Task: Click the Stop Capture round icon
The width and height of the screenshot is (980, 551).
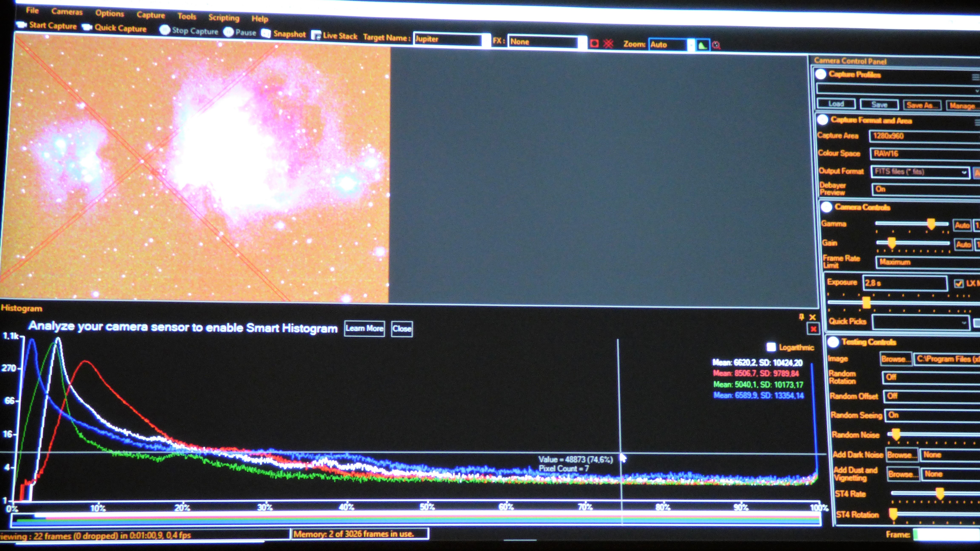Action: [165, 30]
